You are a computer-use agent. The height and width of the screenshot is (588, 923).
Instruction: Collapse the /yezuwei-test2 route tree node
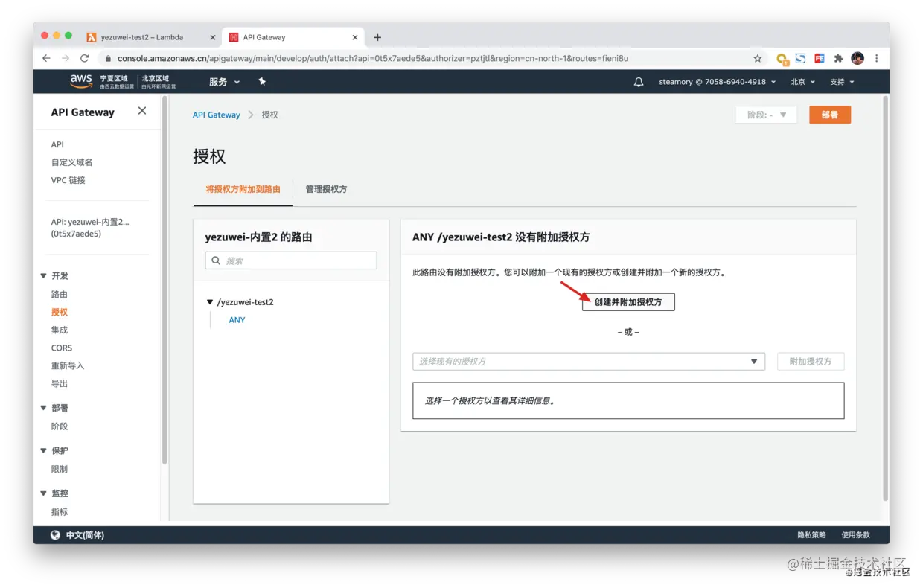[x=210, y=302]
